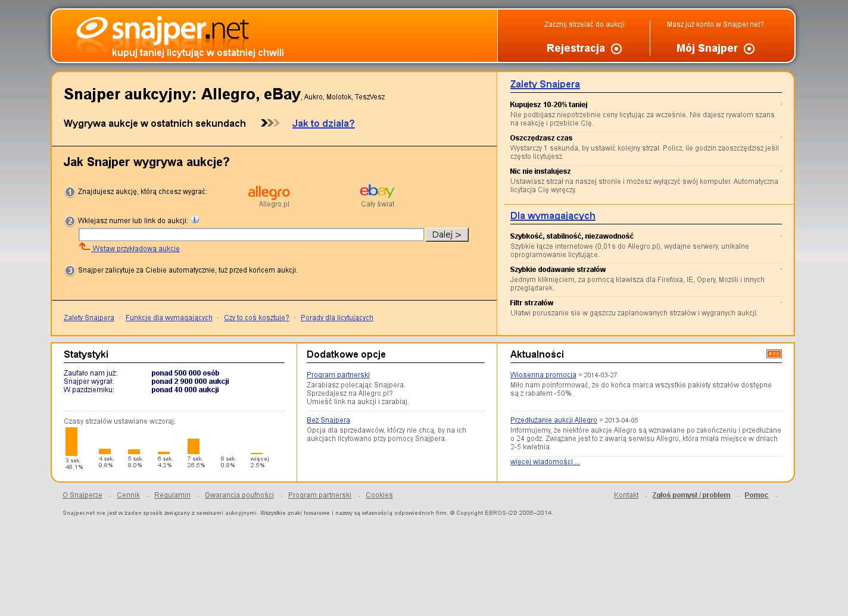Open the Dla wymagających heading link

(553, 216)
